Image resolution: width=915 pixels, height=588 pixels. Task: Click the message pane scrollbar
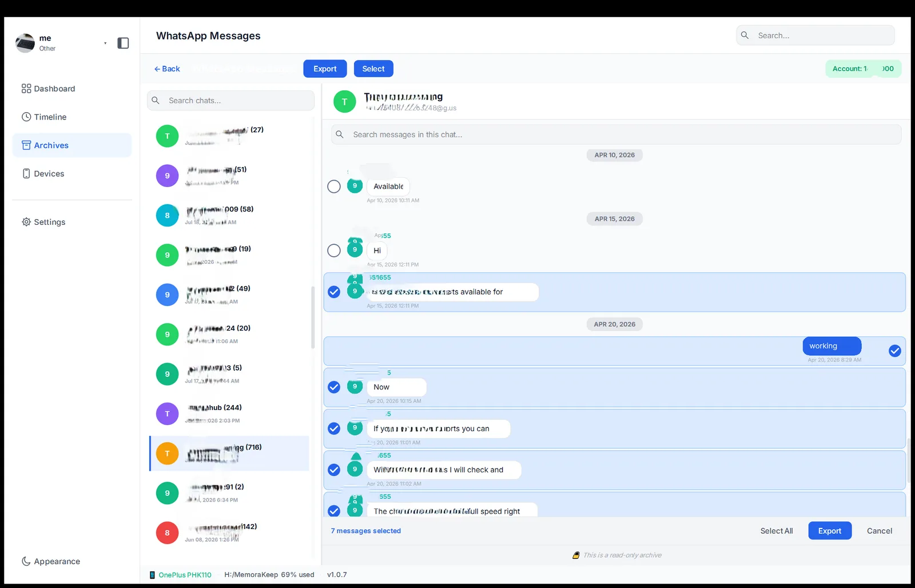tap(908, 460)
